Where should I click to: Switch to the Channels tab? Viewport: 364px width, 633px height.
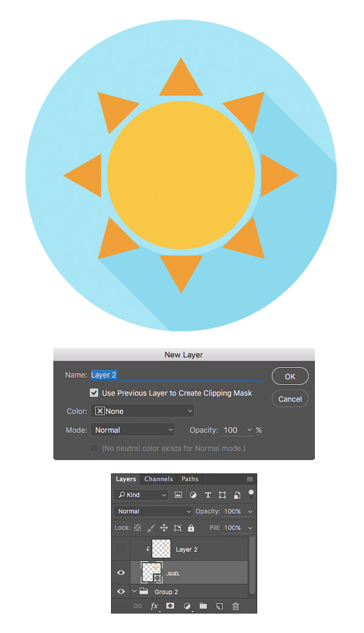click(x=158, y=479)
